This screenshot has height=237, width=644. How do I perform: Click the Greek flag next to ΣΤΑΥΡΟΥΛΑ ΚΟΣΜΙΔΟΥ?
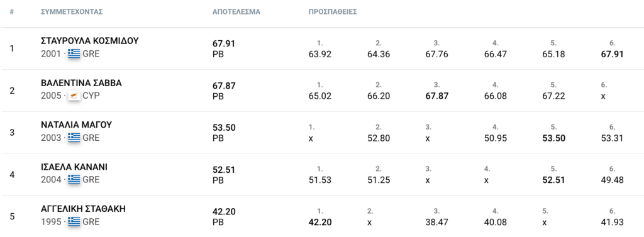74,54
